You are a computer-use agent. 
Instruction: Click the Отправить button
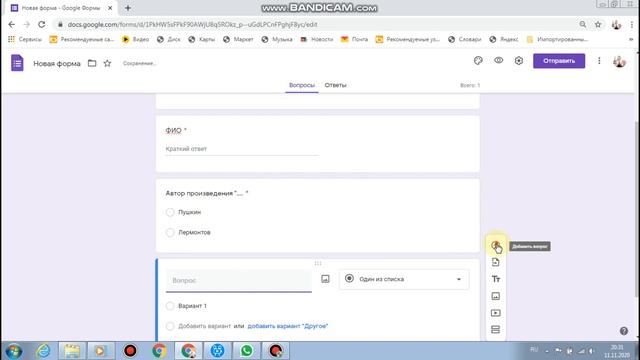[x=559, y=61]
